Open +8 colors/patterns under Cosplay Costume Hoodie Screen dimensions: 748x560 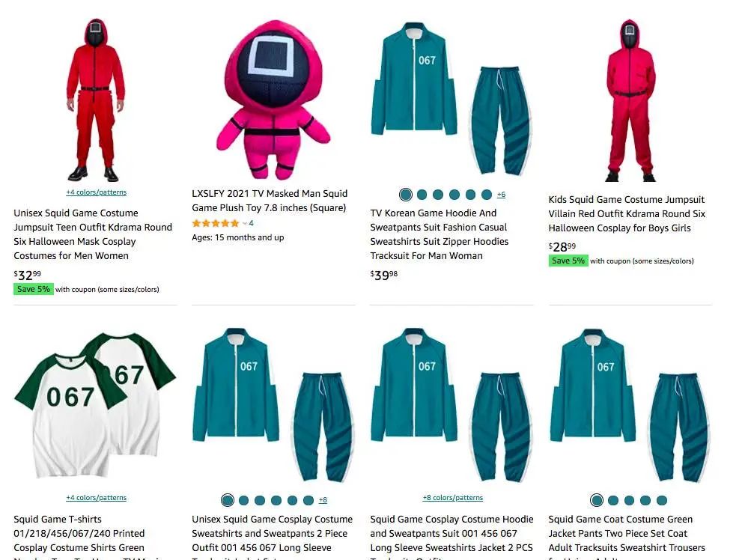pyautogui.click(x=453, y=498)
